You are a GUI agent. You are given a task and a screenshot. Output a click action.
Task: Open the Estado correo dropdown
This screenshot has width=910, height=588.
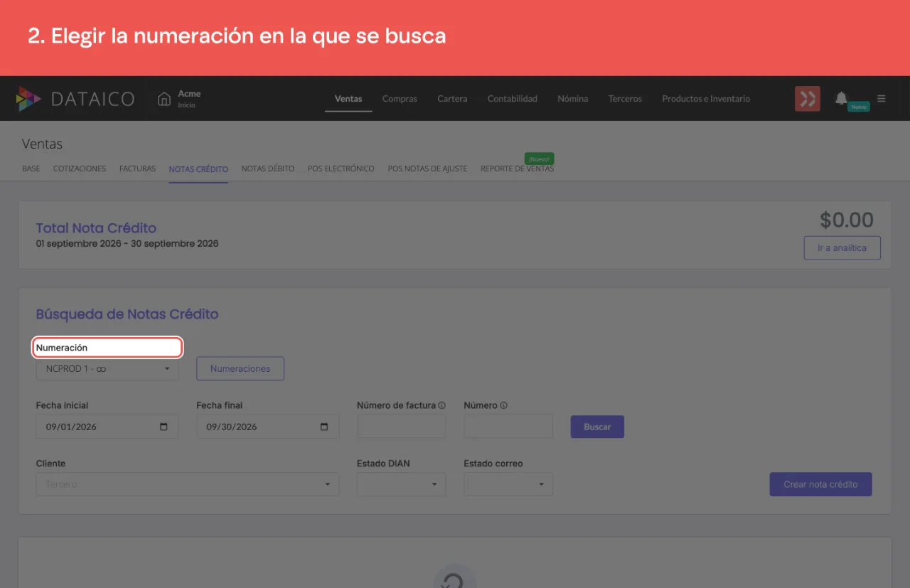508,484
